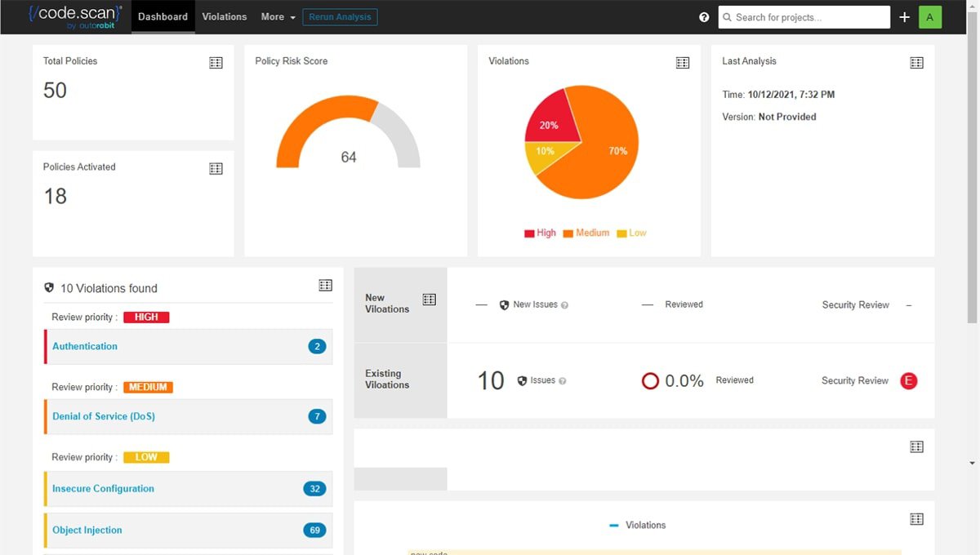
Task: Click the Rerun Analysis button
Action: [340, 16]
